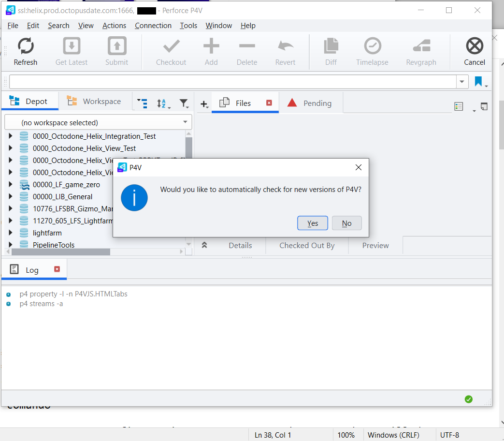Open the Window menu
This screenshot has width=504, height=441.
(x=218, y=26)
